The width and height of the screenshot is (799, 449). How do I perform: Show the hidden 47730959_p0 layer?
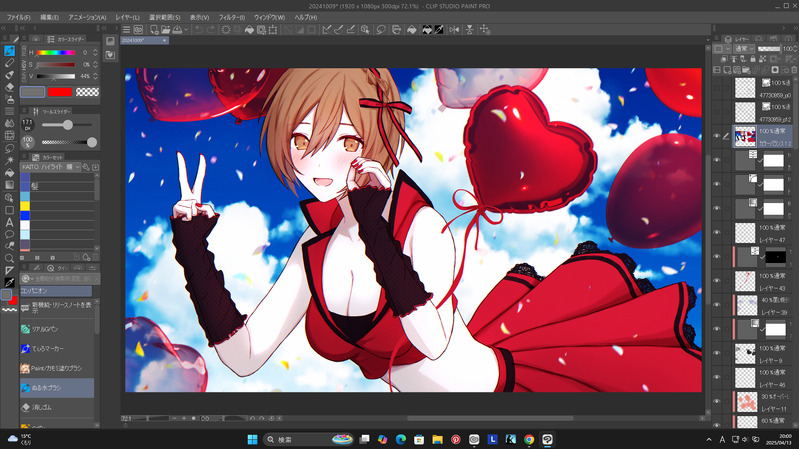coord(716,88)
